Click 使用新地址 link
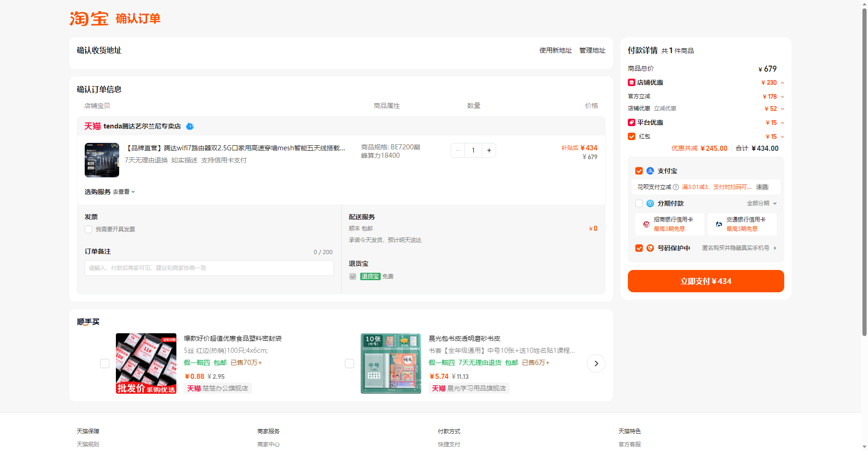The image size is (868, 451). click(x=556, y=50)
